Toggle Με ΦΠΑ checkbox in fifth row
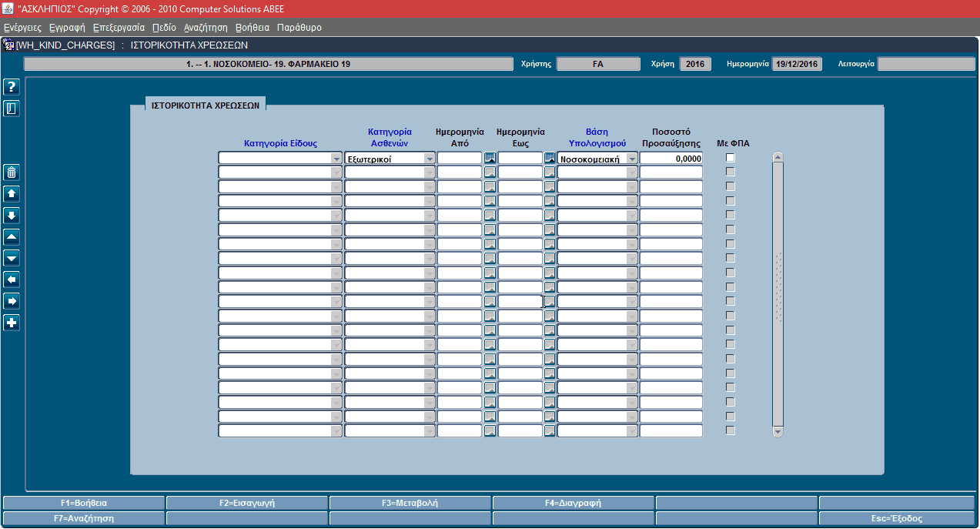This screenshot has width=980, height=529. pos(731,215)
